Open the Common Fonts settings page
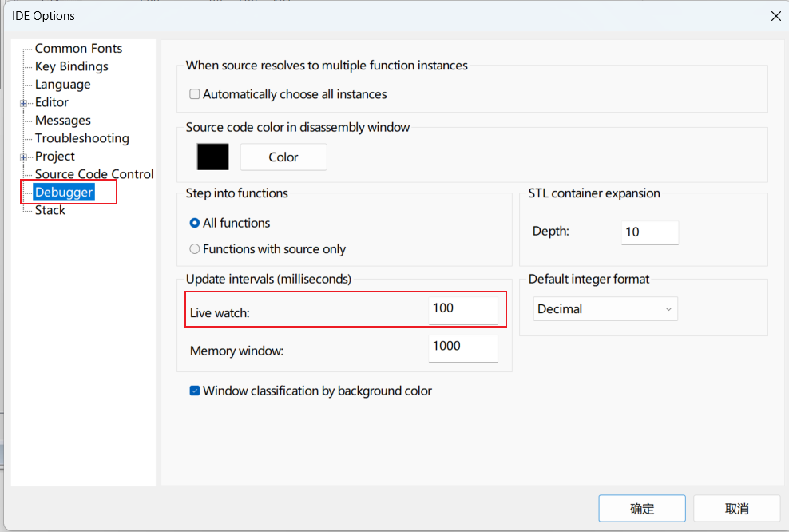This screenshot has width=789, height=532. click(x=78, y=48)
